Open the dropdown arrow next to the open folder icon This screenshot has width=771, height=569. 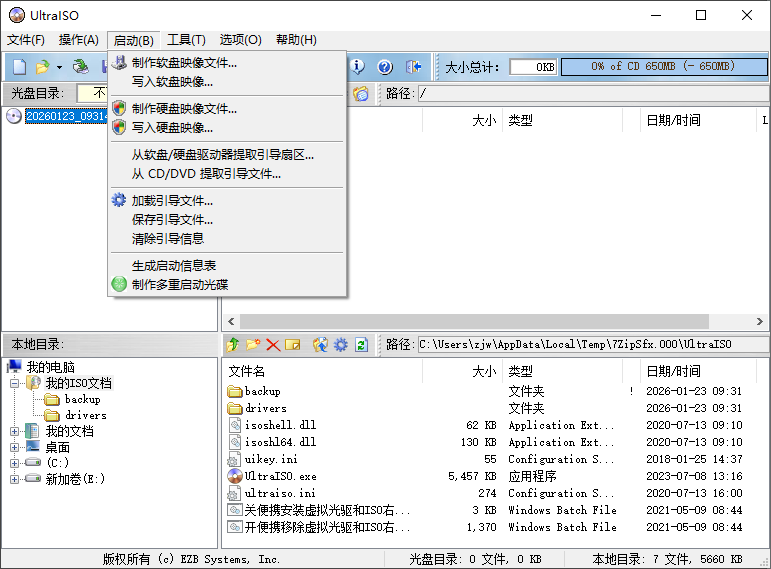(59, 67)
